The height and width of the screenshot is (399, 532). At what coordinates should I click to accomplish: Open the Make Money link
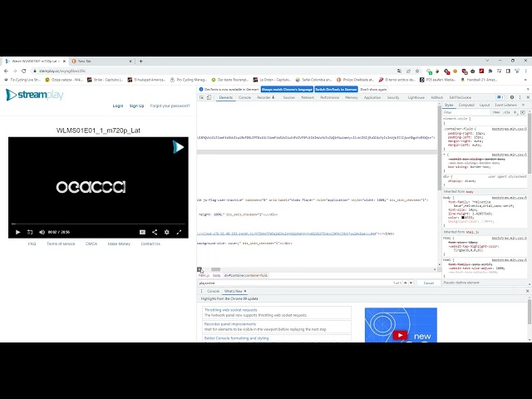click(x=119, y=244)
